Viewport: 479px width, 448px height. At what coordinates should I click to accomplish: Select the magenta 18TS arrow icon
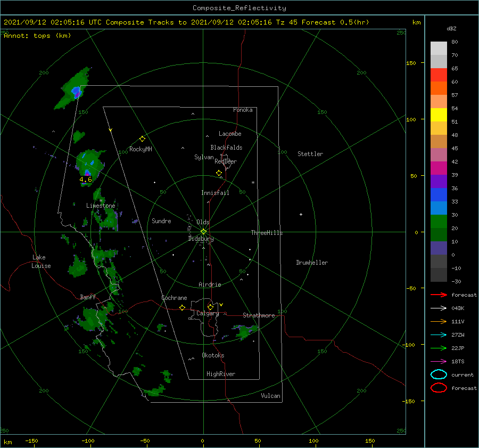coord(439,362)
